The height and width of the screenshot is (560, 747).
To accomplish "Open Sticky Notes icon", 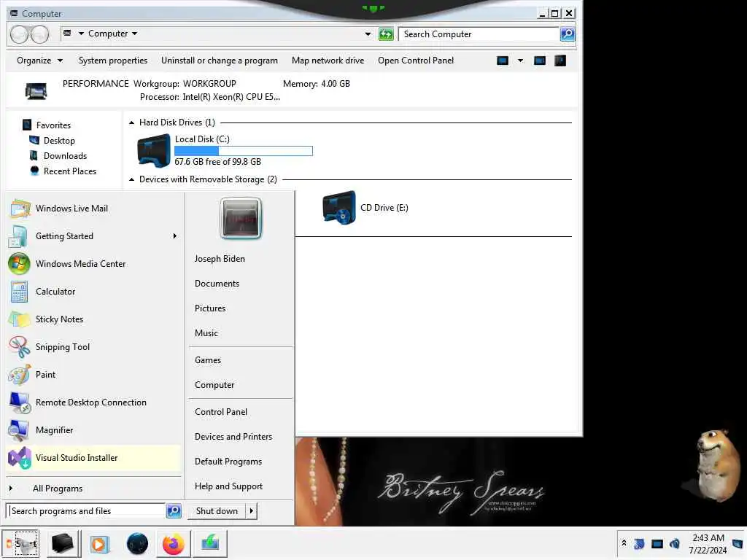I will pyautogui.click(x=19, y=319).
